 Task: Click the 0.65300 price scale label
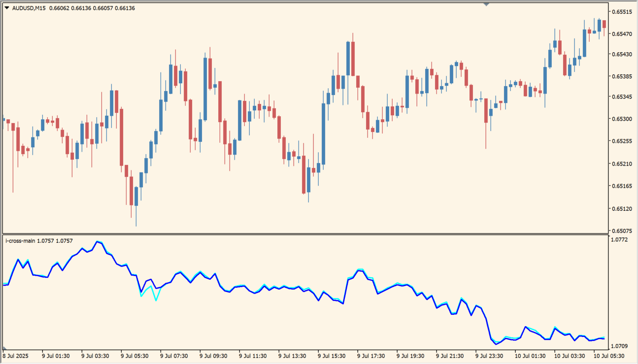pos(622,119)
